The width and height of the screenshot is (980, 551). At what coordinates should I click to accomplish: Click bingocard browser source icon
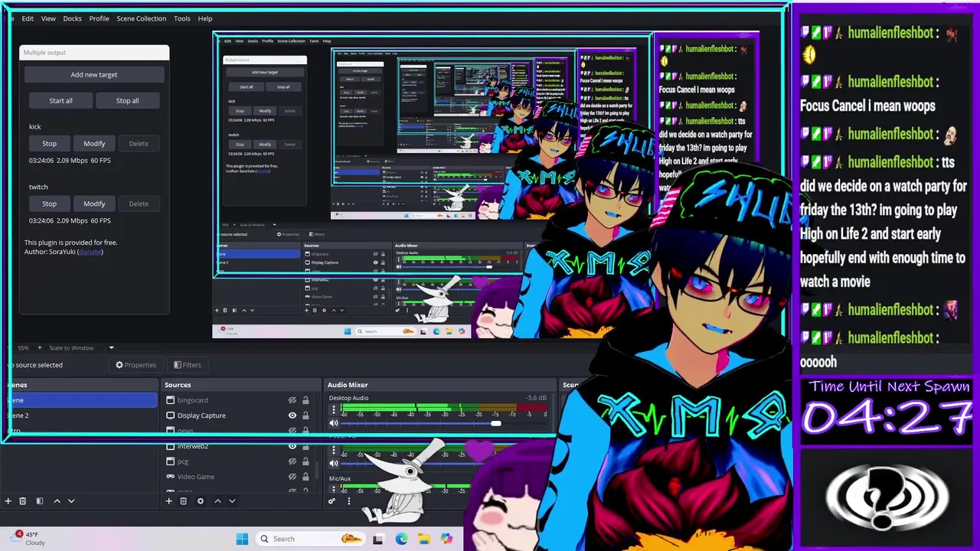171,400
